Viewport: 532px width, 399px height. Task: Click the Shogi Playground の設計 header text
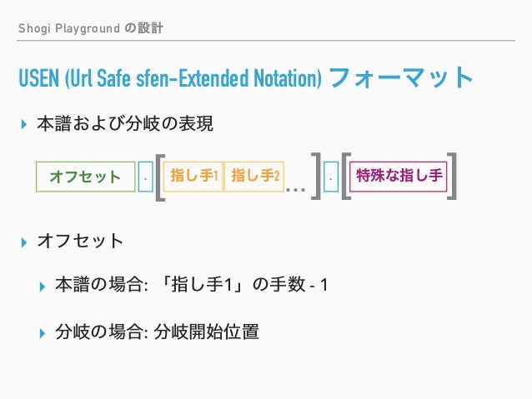coord(91,28)
